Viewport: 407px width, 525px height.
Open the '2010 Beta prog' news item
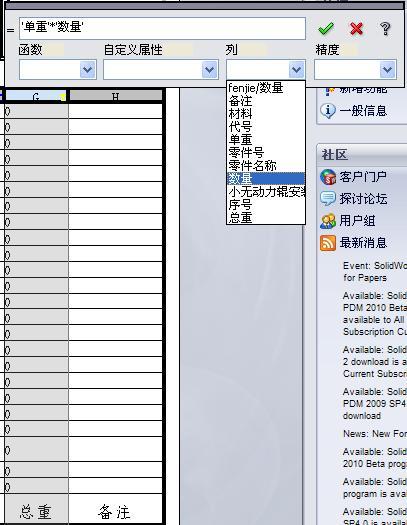(375, 458)
